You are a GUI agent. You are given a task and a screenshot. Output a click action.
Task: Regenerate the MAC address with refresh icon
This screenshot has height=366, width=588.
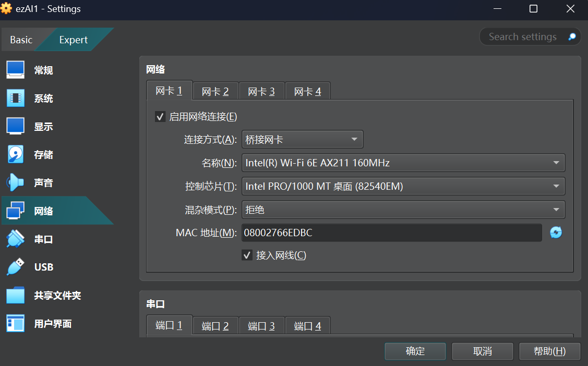(x=556, y=233)
